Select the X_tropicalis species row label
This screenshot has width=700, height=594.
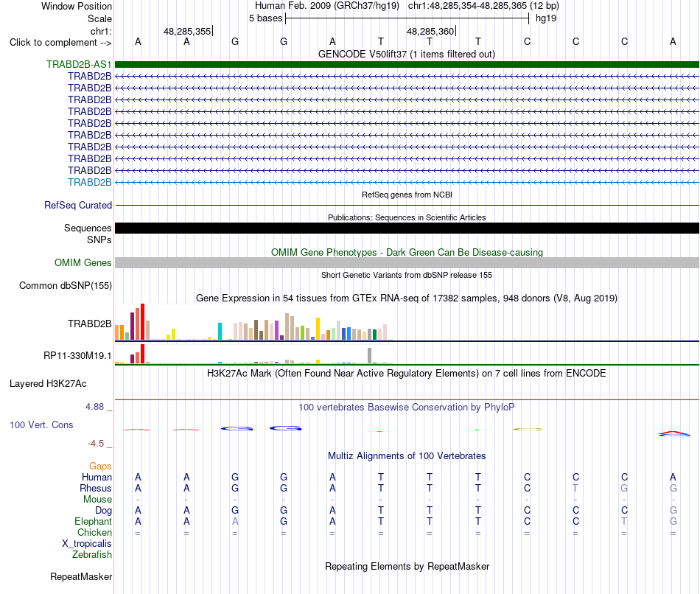tap(87, 544)
